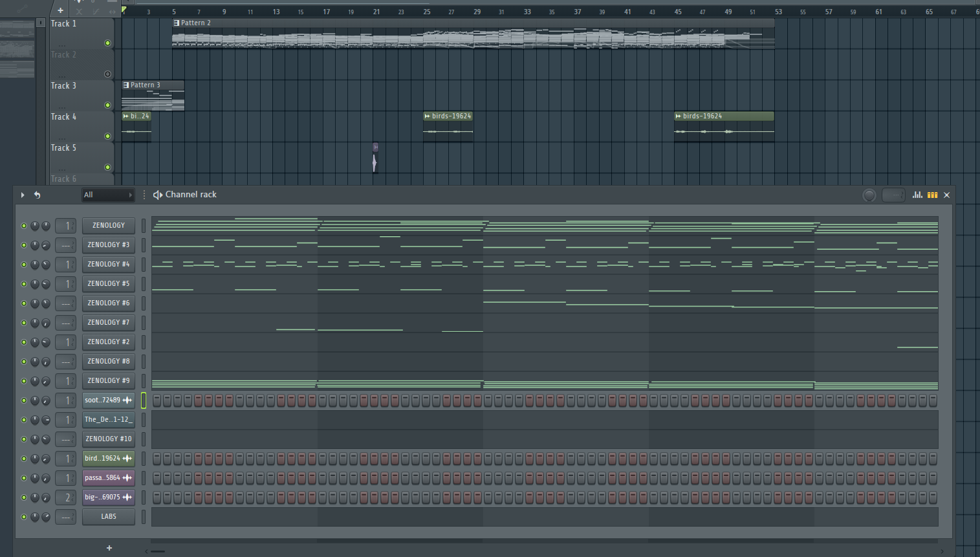Click mixer track selector for ZENOLOGY #5

pyautogui.click(x=65, y=284)
